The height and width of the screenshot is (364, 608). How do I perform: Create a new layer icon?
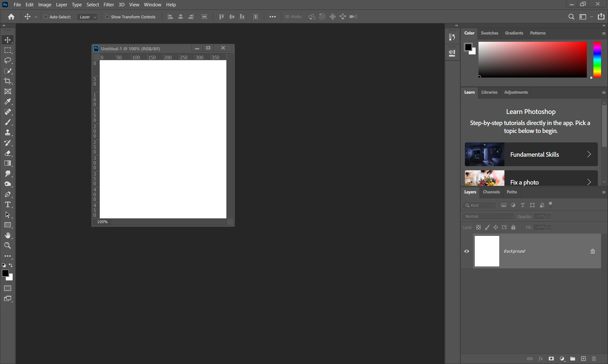583,359
